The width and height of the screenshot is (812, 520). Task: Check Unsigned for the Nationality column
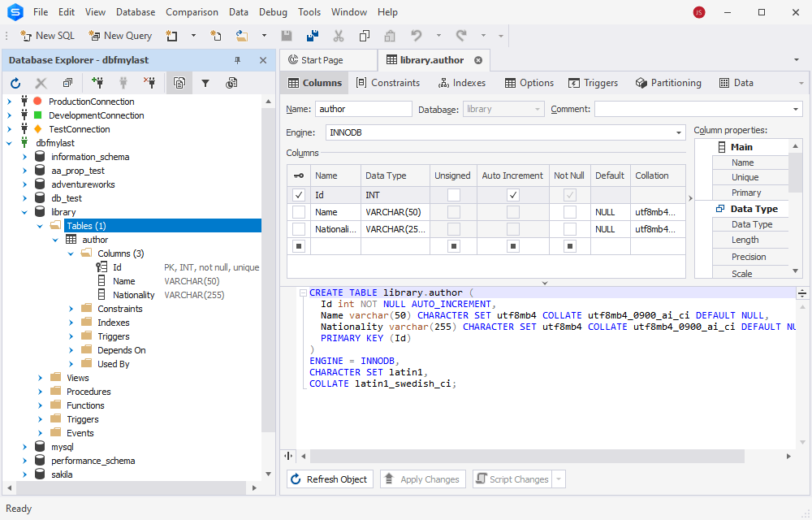pos(452,229)
